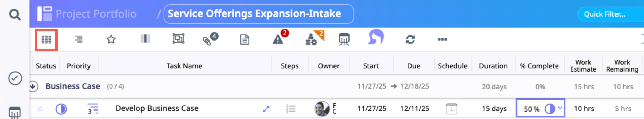644x119 pixels.
Task: Collapse the Business Case group arrow
Action: click(x=33, y=86)
